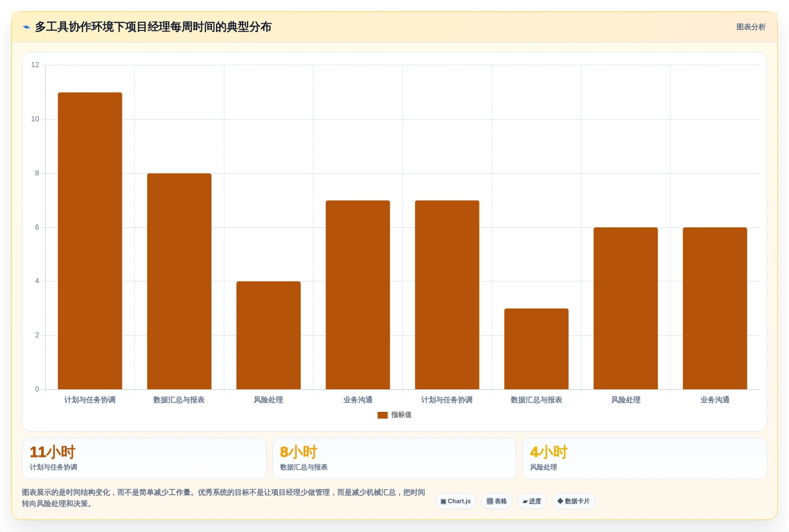The width and height of the screenshot is (789, 532).
Task: Click the Chart.js tag chip
Action: [456, 501]
